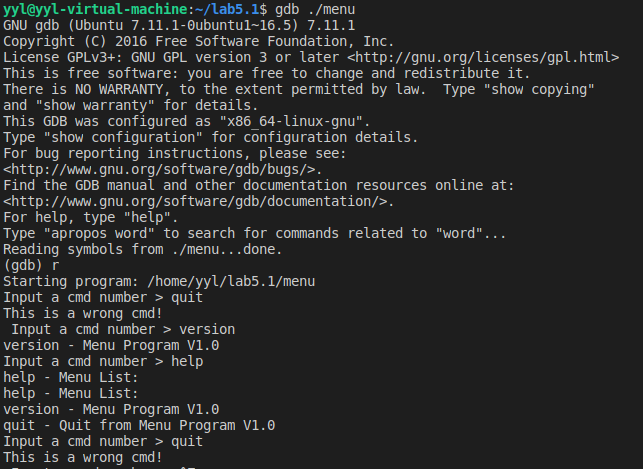
Task: Click the 'Reading symbols from ./menu...done.' line
Action: (x=143, y=249)
